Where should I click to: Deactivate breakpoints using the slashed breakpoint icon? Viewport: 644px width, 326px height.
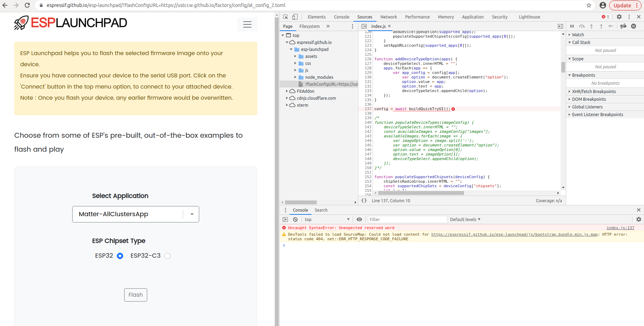click(x=624, y=26)
